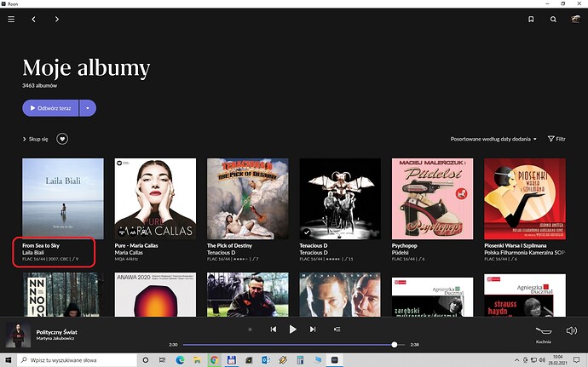
Task: Click the The Pick of Destiny title
Action: coord(229,245)
